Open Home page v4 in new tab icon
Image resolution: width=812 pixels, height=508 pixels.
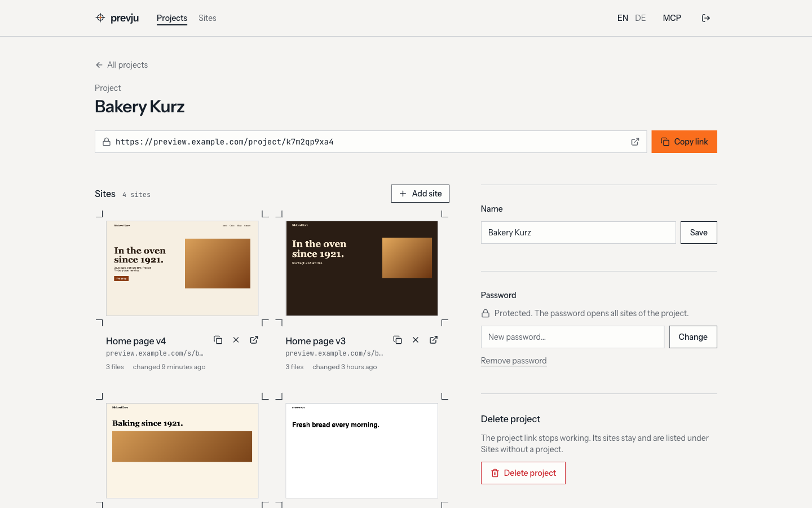[254, 340]
